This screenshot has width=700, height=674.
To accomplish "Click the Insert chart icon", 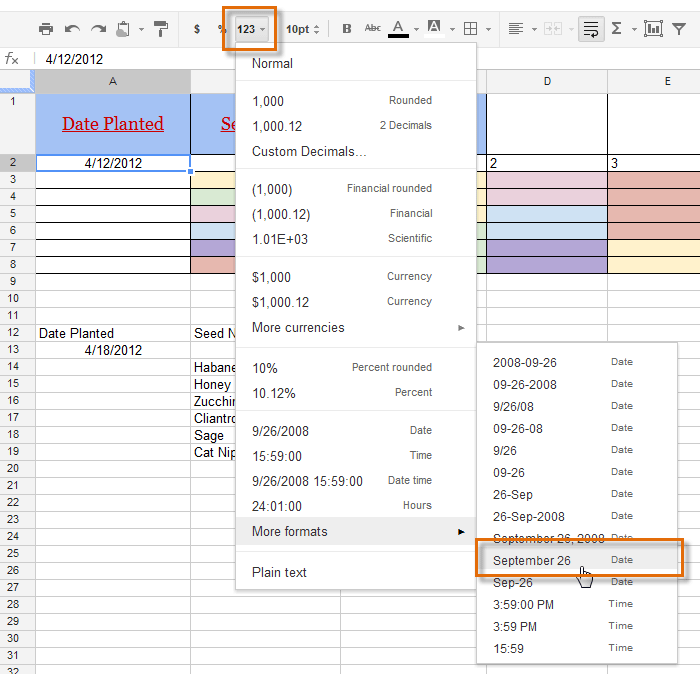I will pyautogui.click(x=653, y=29).
